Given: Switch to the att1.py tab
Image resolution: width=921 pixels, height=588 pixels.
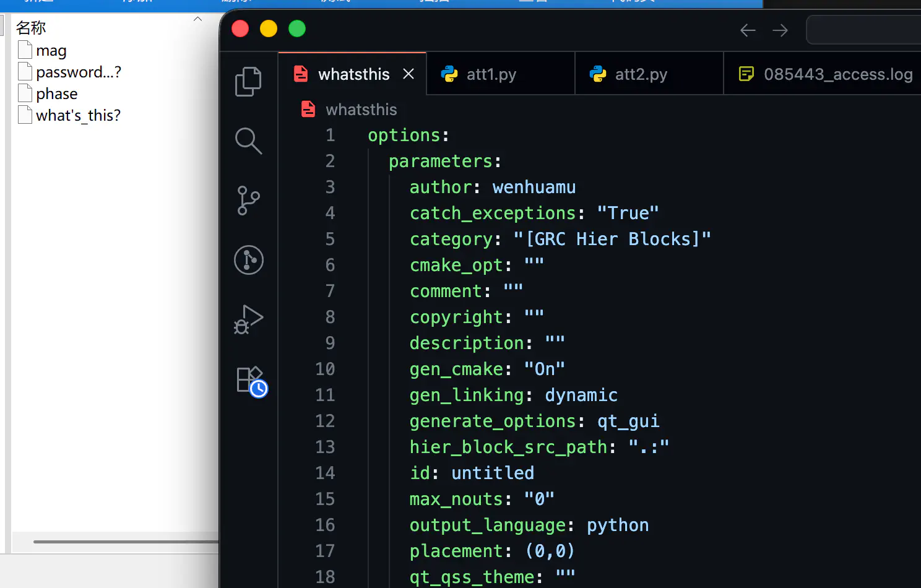Looking at the screenshot, I should [491, 74].
